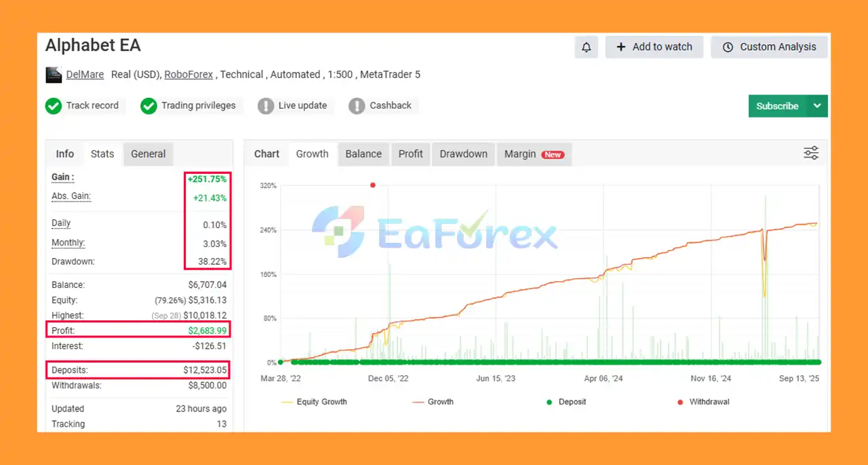The image size is (868, 465).
Task: Click the Trading privileges checkmark icon
Action: pos(149,106)
